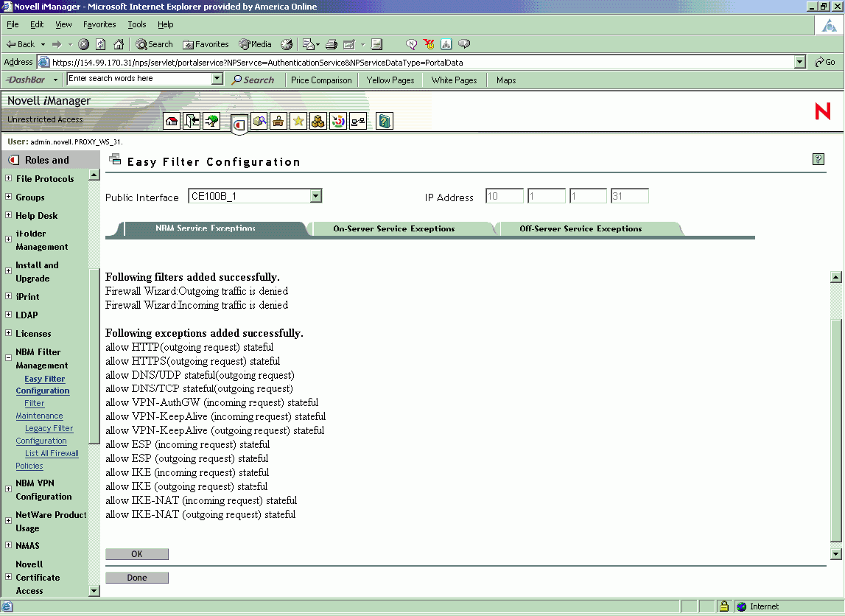The width and height of the screenshot is (845, 616).
Task: Open the DashBar menu arrow
Action: point(55,80)
